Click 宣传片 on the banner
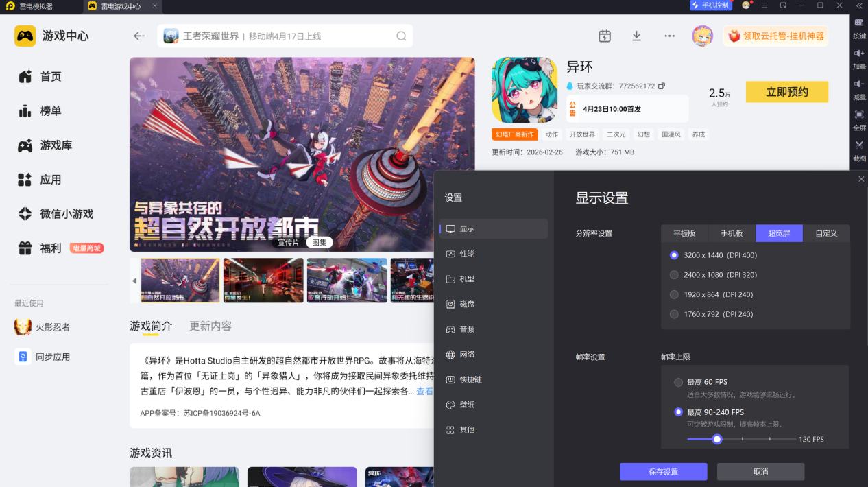Image resolution: width=868 pixels, height=487 pixels. pyautogui.click(x=289, y=242)
